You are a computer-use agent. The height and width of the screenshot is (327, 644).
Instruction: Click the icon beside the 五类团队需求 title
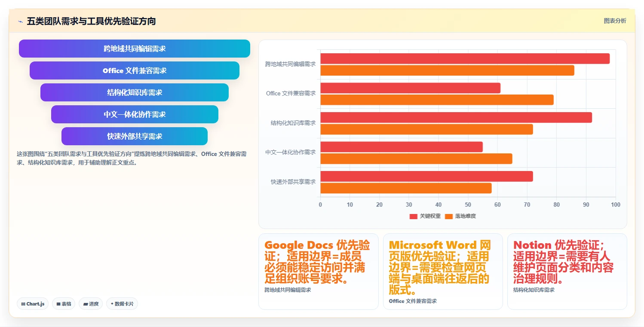click(20, 21)
